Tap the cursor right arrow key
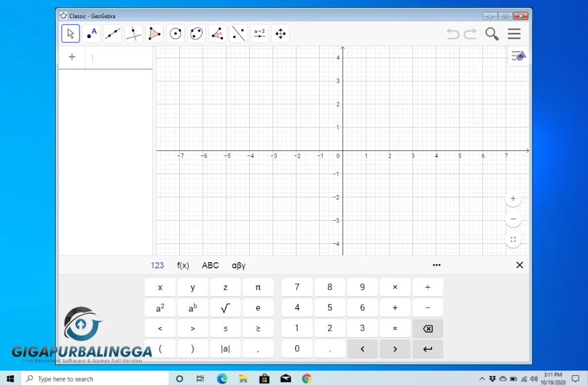 click(x=395, y=349)
